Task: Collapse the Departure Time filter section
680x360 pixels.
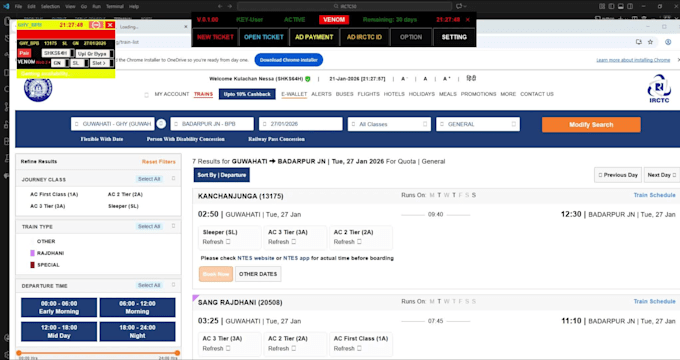Action: click(173, 285)
